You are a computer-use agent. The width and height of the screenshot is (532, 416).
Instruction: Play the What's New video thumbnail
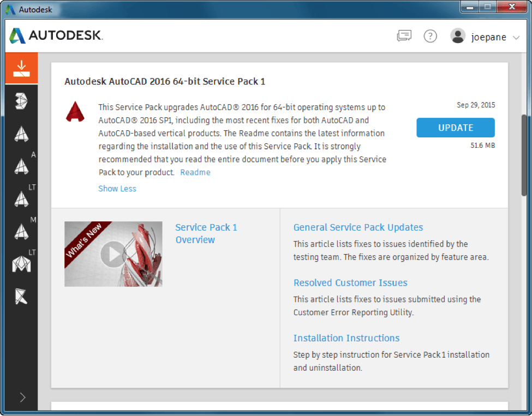(x=113, y=254)
